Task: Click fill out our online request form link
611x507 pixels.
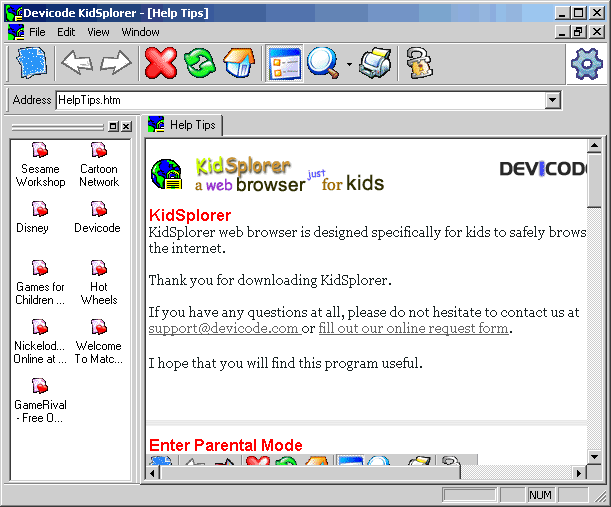Action: coord(413,329)
